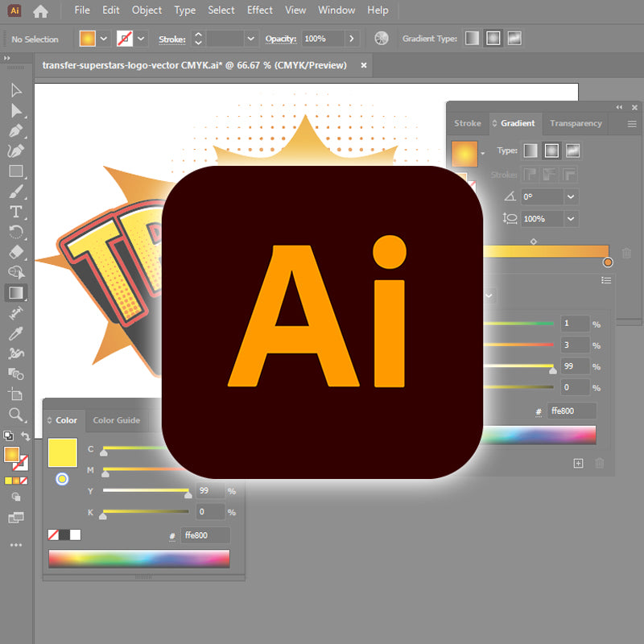Switch to the Color Guide tab
Viewport: 644px width, 644px height.
[x=116, y=420]
